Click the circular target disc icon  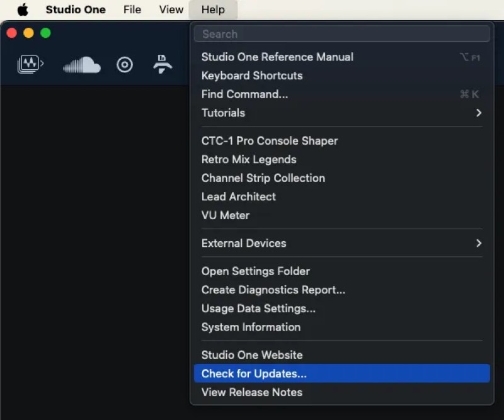click(125, 65)
